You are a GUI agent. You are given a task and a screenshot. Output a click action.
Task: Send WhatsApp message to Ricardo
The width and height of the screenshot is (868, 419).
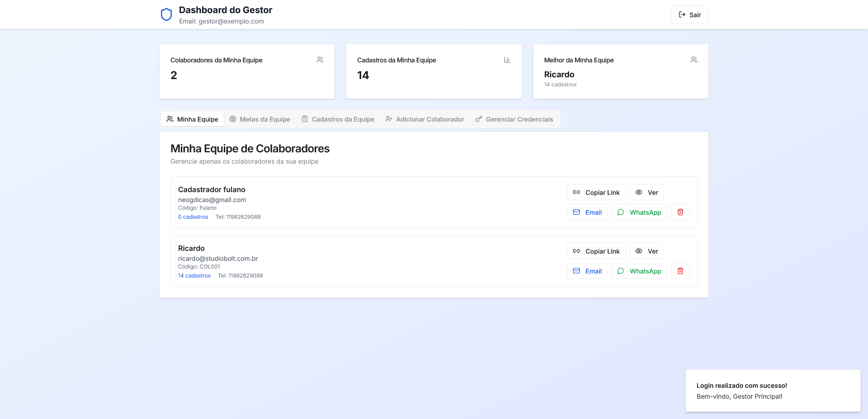coord(639,271)
